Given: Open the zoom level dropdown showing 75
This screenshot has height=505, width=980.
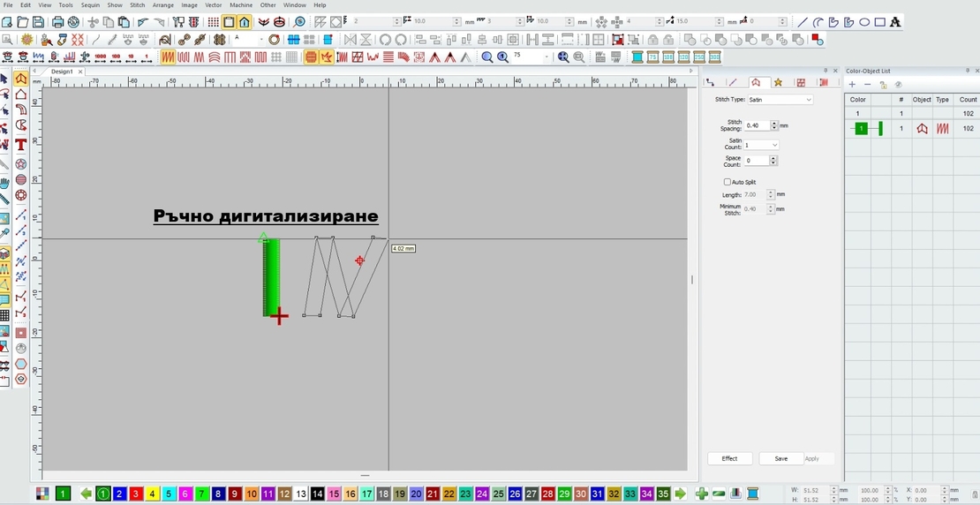Looking at the screenshot, I should tap(547, 57).
